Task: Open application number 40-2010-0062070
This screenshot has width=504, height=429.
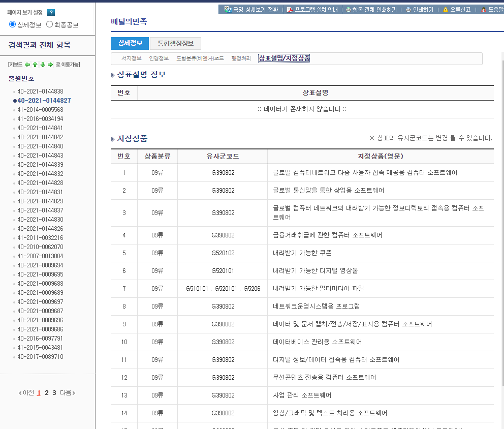Action: pyautogui.click(x=40, y=247)
